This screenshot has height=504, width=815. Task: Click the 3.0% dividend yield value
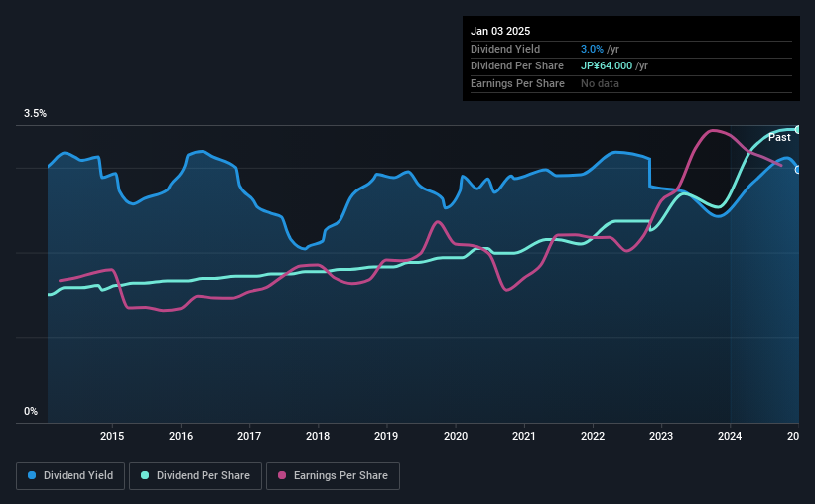[x=592, y=49]
